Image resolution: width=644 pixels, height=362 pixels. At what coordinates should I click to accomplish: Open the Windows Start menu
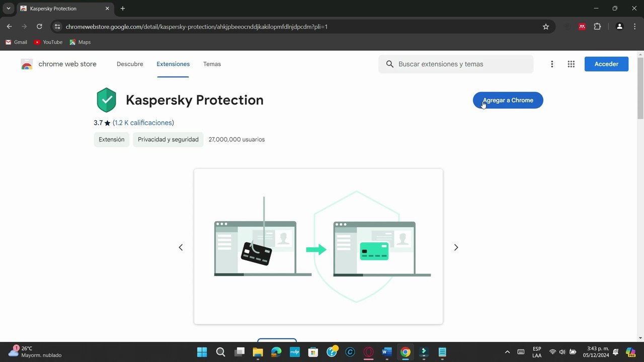pos(202,352)
